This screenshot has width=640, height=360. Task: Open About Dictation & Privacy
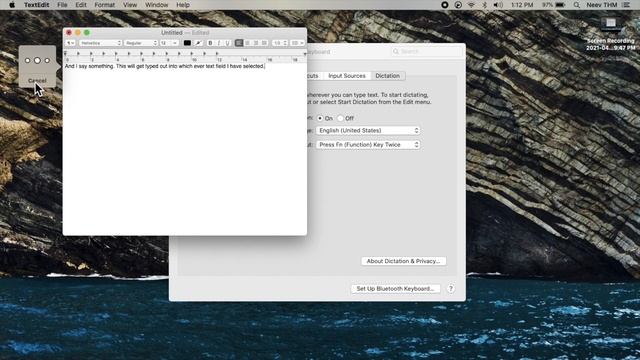click(403, 261)
